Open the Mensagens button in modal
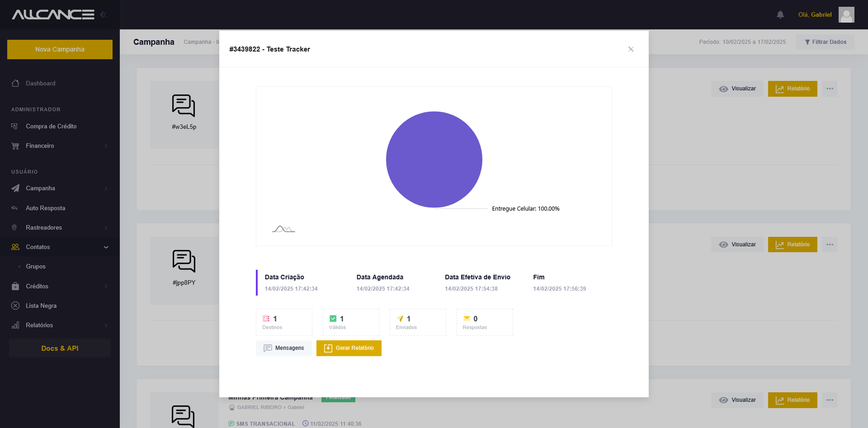This screenshot has width=868, height=428. tap(283, 348)
